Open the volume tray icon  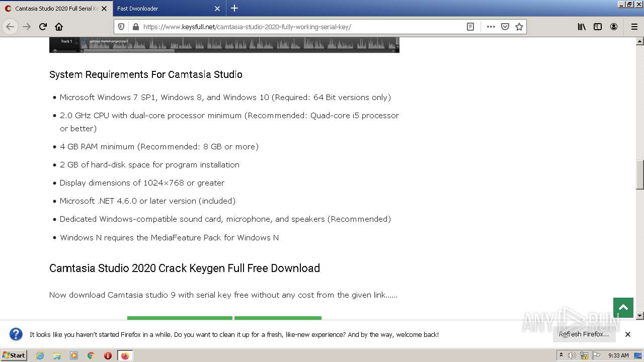[x=572, y=355]
